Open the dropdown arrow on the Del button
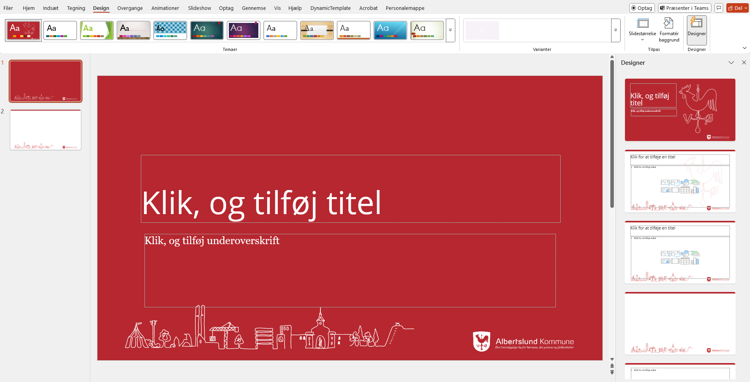750x382 pixels. click(746, 8)
